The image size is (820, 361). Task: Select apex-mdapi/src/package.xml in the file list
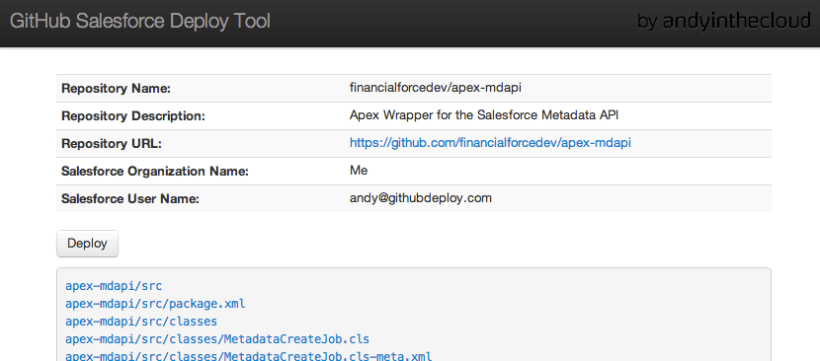(155, 303)
